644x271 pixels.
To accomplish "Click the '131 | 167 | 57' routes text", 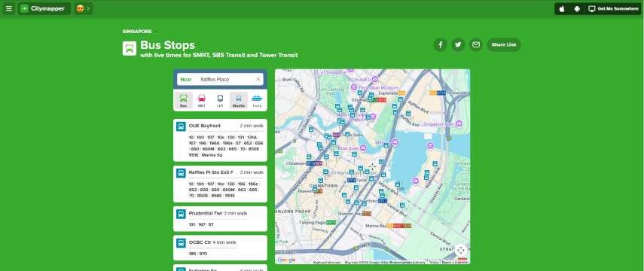I will coord(201,224).
